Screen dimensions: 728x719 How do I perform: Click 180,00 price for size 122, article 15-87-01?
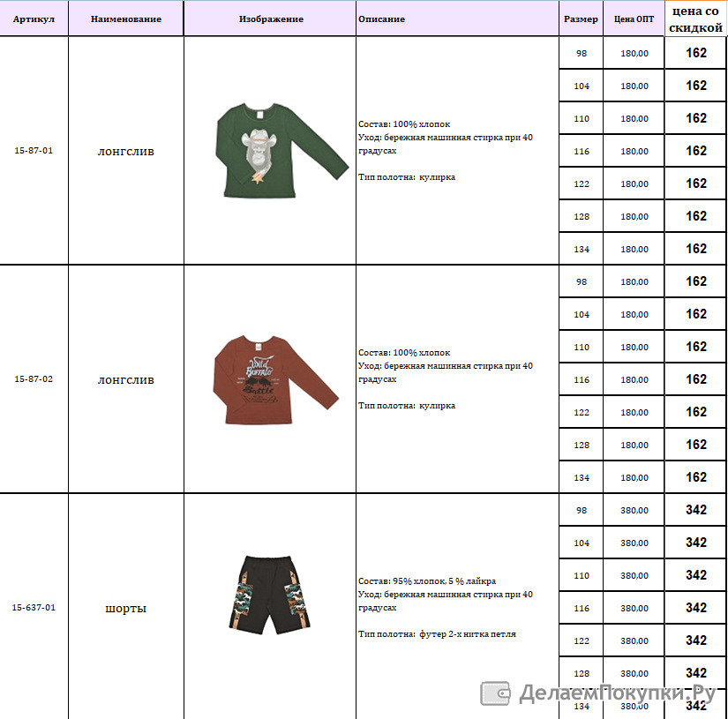634,183
